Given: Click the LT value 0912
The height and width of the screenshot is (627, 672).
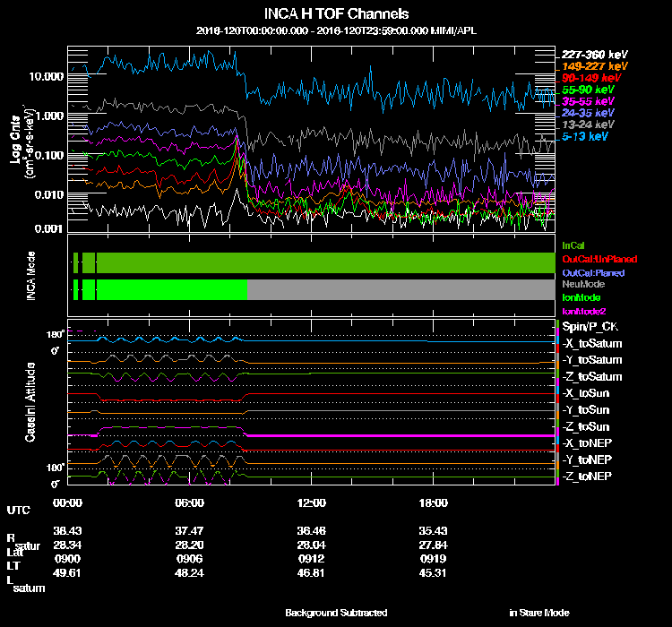Looking at the screenshot, I should click(312, 559).
